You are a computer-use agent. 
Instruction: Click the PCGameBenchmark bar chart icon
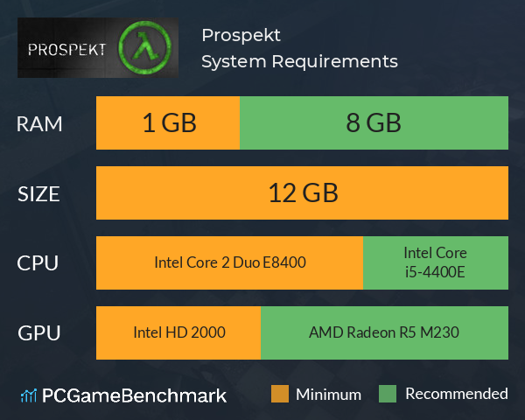point(29,395)
